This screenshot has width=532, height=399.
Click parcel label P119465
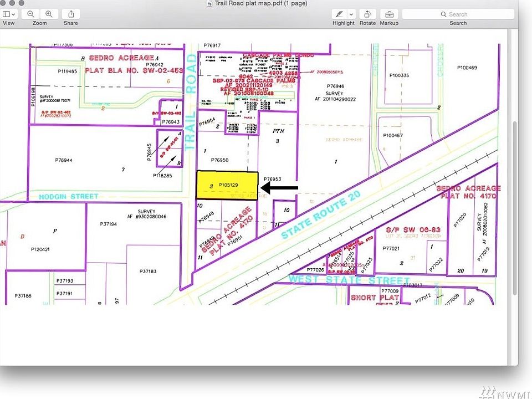tap(67, 71)
